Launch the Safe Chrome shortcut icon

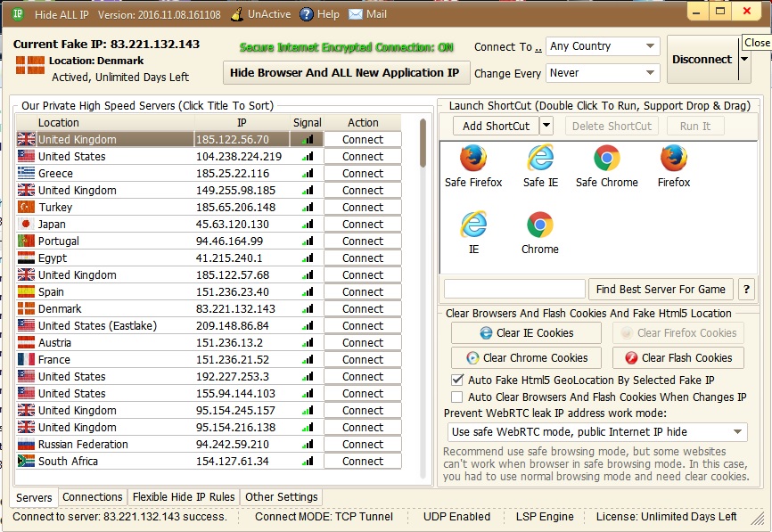point(606,159)
